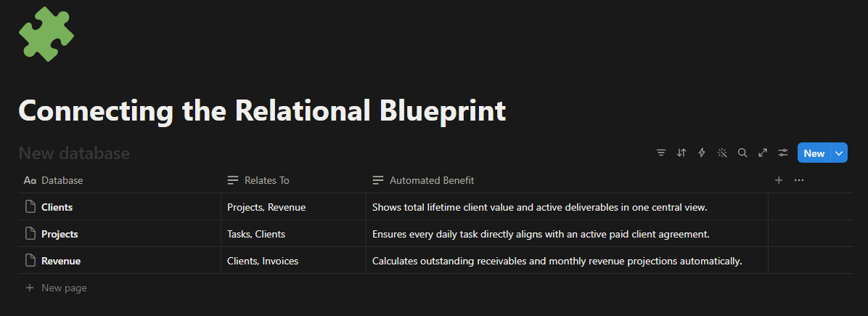The width and height of the screenshot is (868, 316).
Task: Open the Automated Benefit column header menu
Action: click(x=567, y=180)
